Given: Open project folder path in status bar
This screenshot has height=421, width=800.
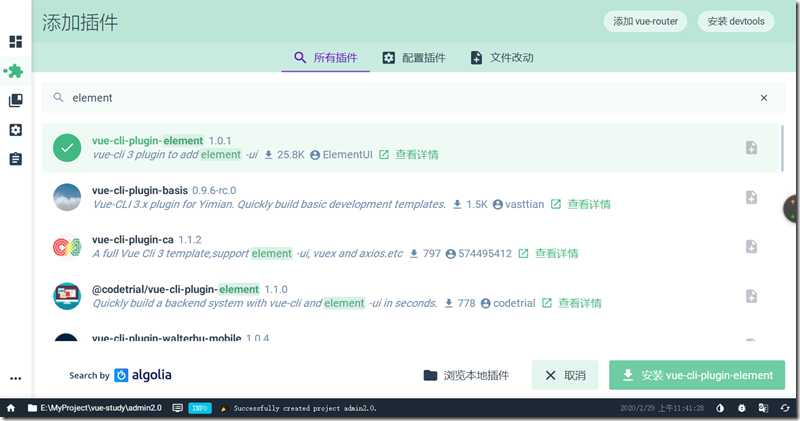Looking at the screenshot, I should click(x=95, y=408).
